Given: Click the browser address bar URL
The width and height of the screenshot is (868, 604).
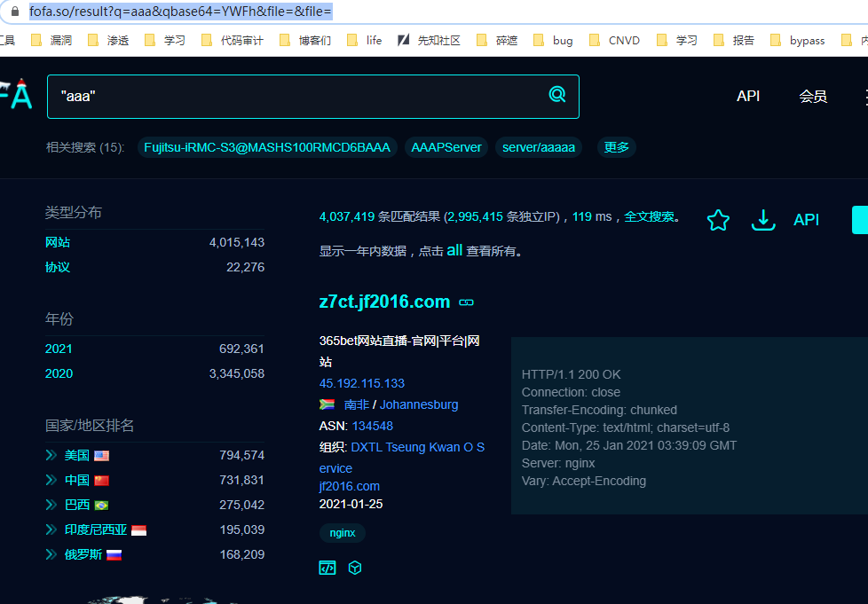Looking at the screenshot, I should pos(180,12).
